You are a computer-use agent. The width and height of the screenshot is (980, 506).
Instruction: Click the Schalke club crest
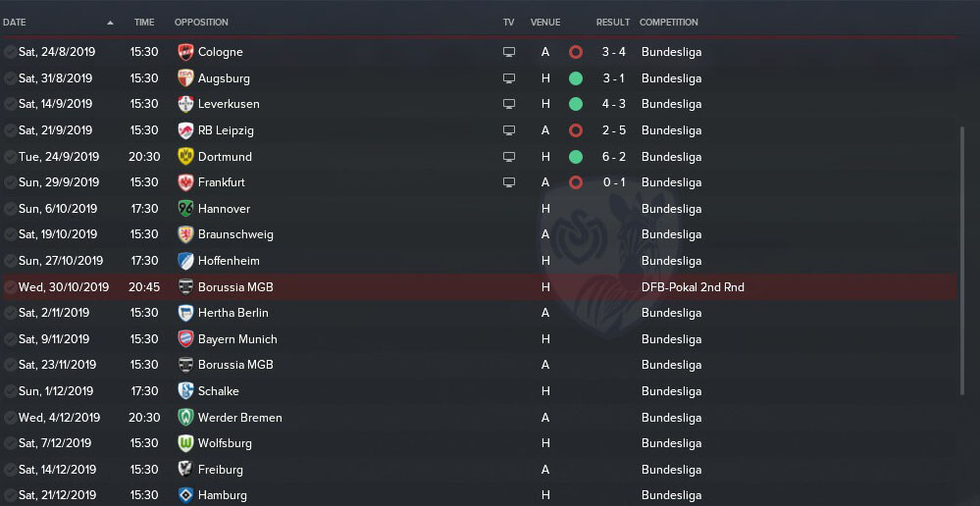tap(185, 390)
